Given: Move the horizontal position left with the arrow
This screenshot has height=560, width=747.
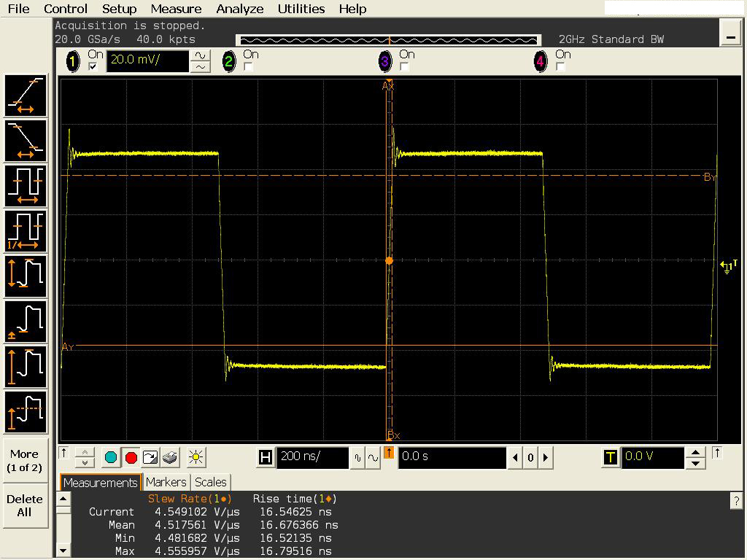Looking at the screenshot, I should (x=515, y=458).
